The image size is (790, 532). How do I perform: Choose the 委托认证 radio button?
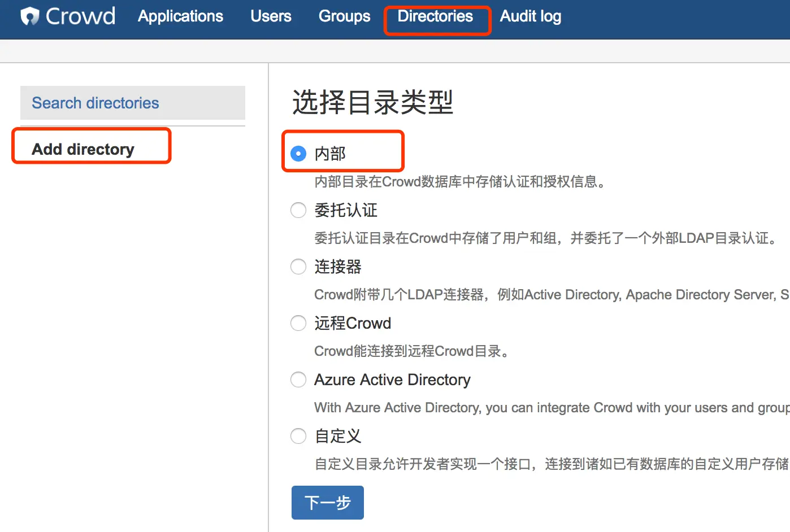click(298, 210)
